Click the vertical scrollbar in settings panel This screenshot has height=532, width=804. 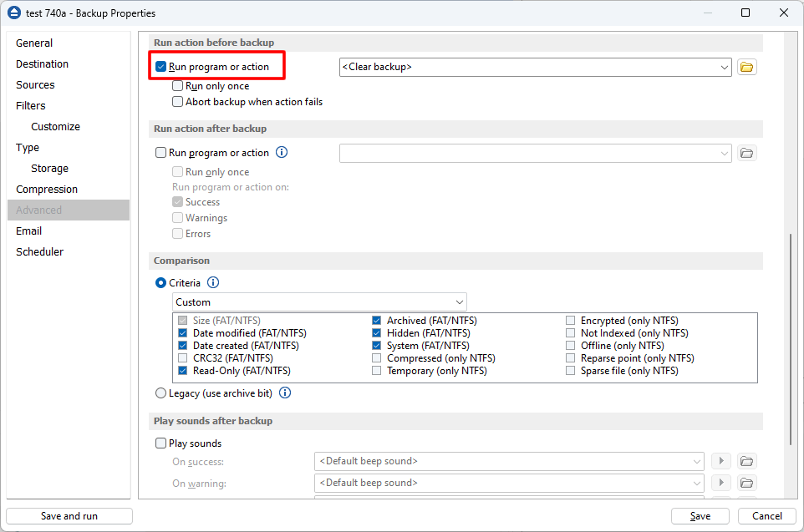coord(790,334)
